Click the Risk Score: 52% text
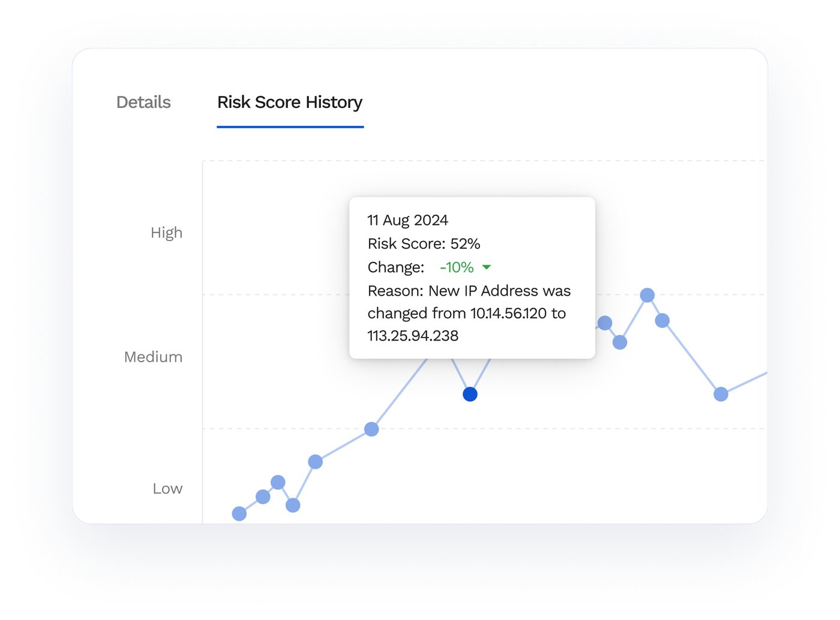 tap(424, 243)
